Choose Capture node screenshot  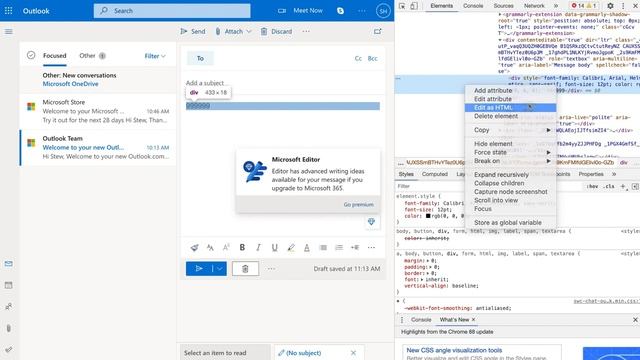(510, 192)
